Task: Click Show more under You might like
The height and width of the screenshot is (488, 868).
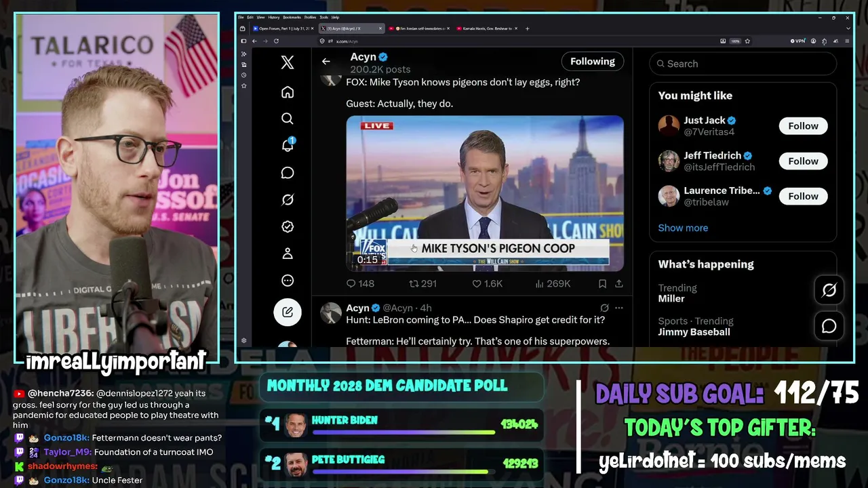Action: click(683, 228)
